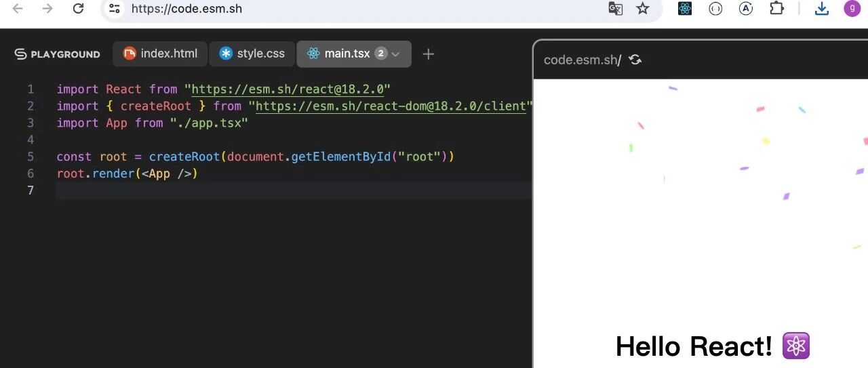The height and width of the screenshot is (368, 868).
Task: Open React Developer Tools extension icon
Action: pos(685,9)
